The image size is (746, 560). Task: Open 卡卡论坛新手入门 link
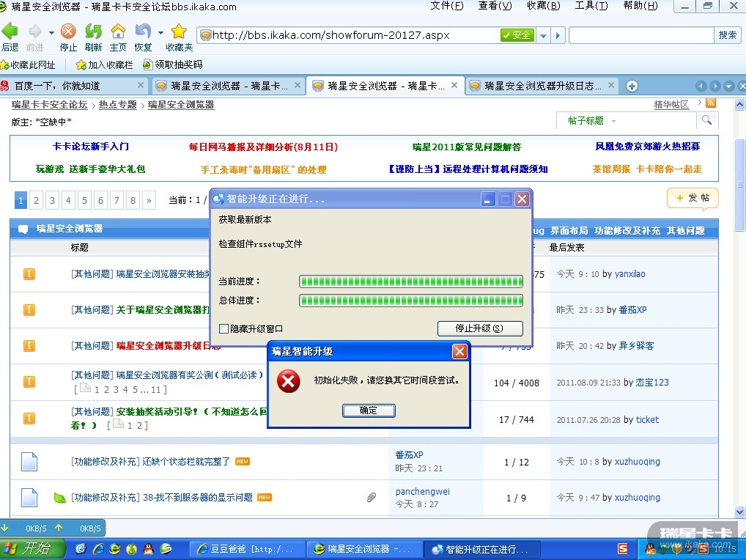pyautogui.click(x=90, y=147)
